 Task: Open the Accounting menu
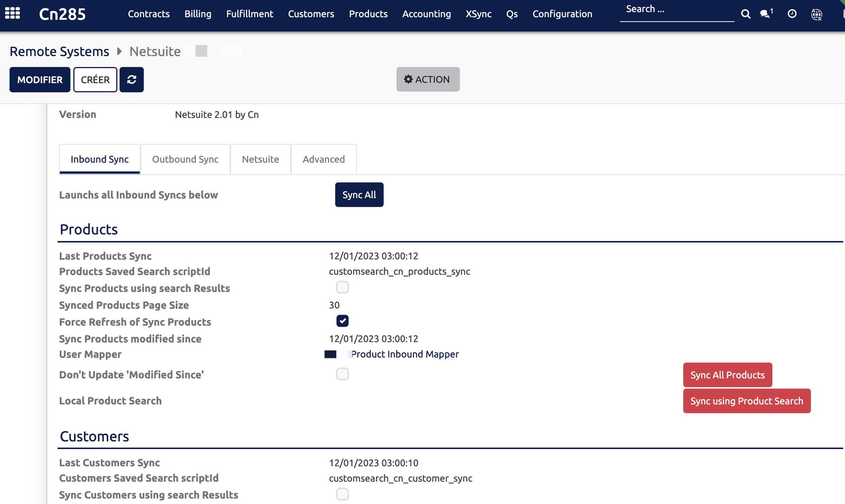point(426,14)
